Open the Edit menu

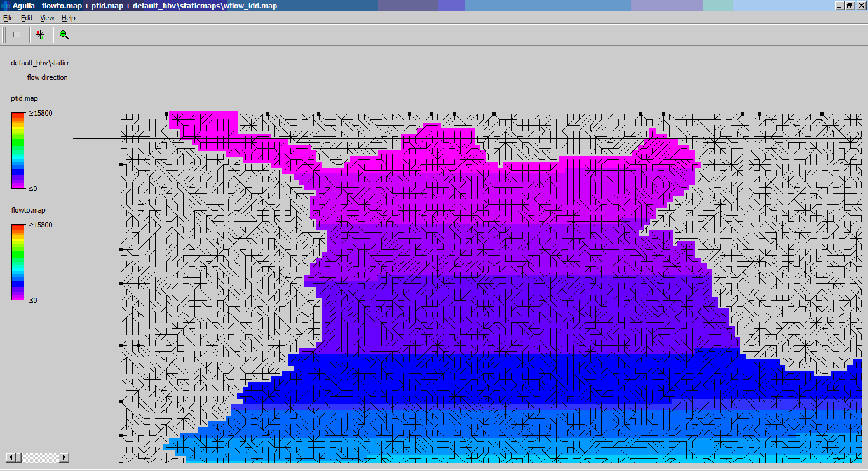[26, 18]
